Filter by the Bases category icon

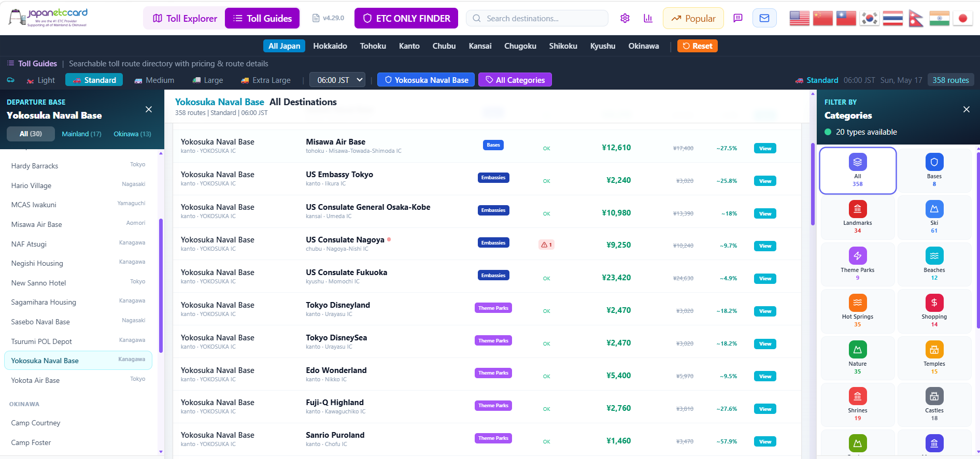click(934, 162)
